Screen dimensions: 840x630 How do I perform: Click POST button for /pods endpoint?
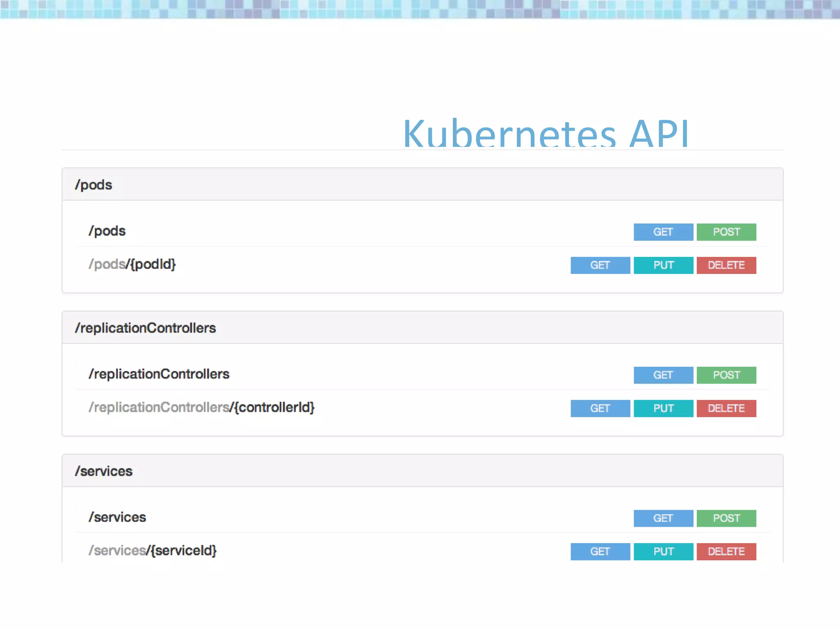tap(726, 232)
